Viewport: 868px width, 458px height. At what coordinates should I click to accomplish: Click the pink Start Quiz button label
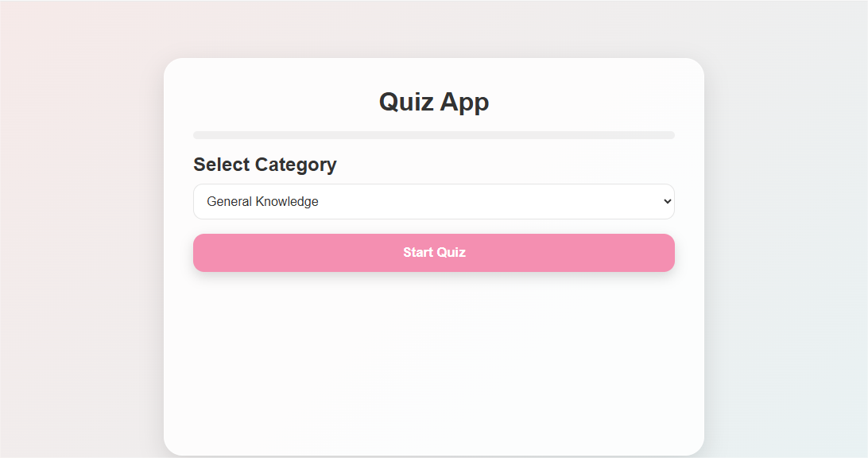[434, 252]
